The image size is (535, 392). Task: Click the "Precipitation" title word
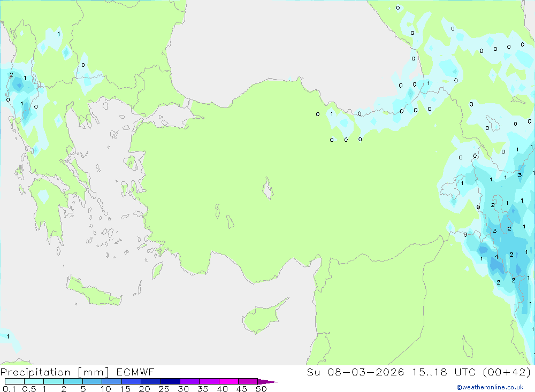tap(35, 372)
